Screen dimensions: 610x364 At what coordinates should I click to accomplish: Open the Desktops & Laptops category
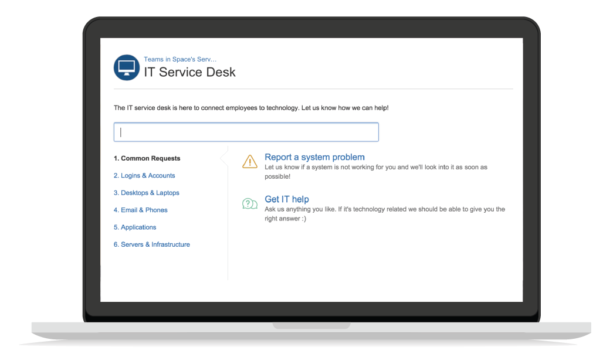[147, 193]
